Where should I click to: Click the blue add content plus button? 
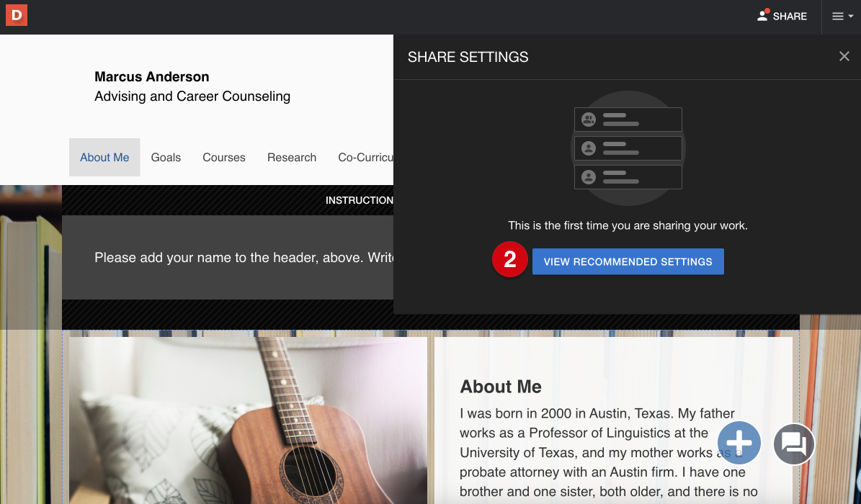(739, 443)
